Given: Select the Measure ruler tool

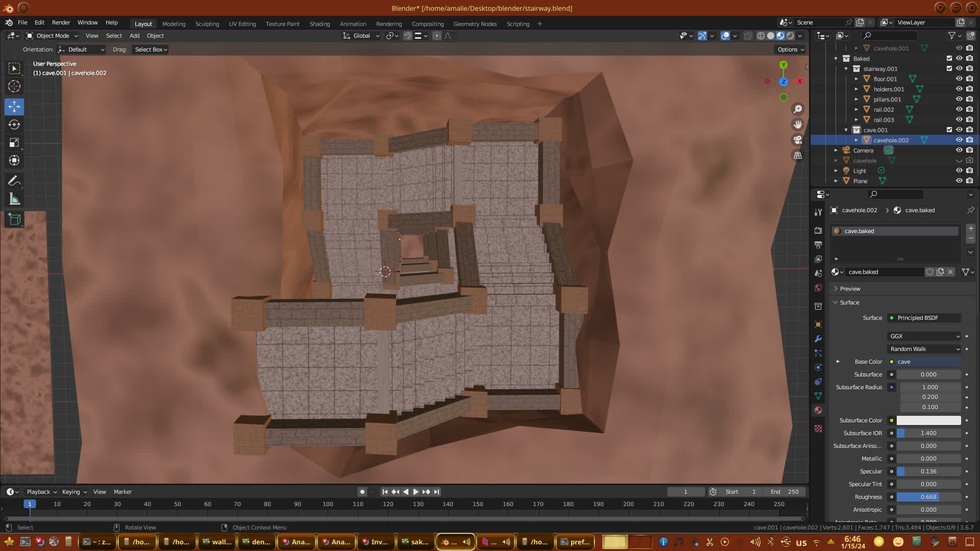Looking at the screenshot, I should click(x=14, y=199).
